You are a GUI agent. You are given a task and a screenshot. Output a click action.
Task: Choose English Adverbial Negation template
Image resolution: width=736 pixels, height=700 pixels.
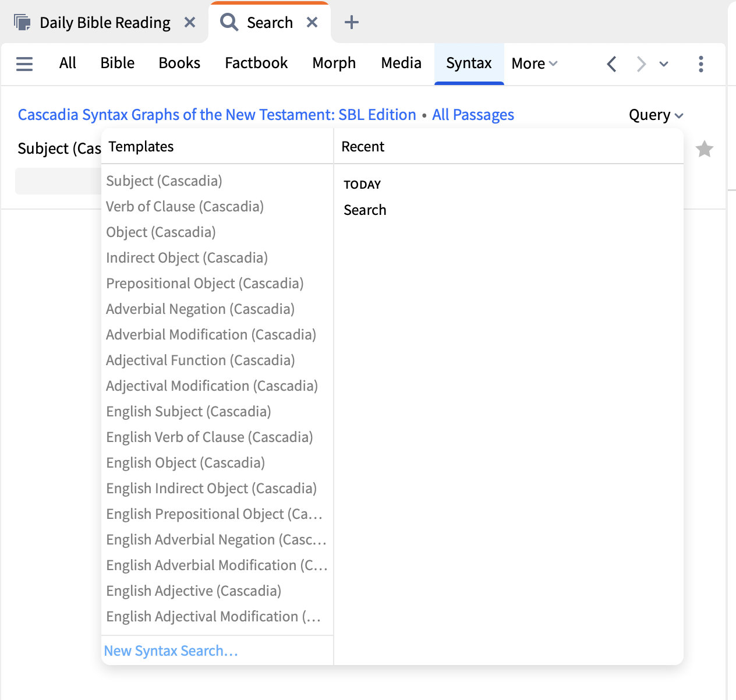click(217, 540)
